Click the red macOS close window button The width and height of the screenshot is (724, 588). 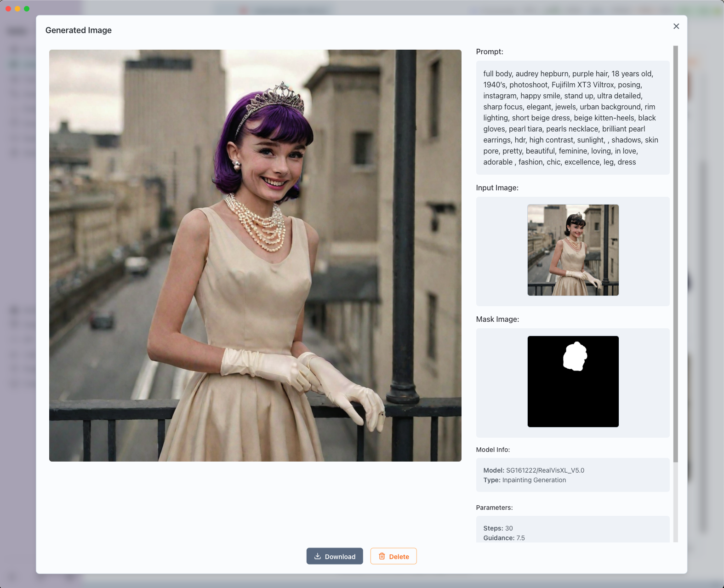tap(8, 9)
